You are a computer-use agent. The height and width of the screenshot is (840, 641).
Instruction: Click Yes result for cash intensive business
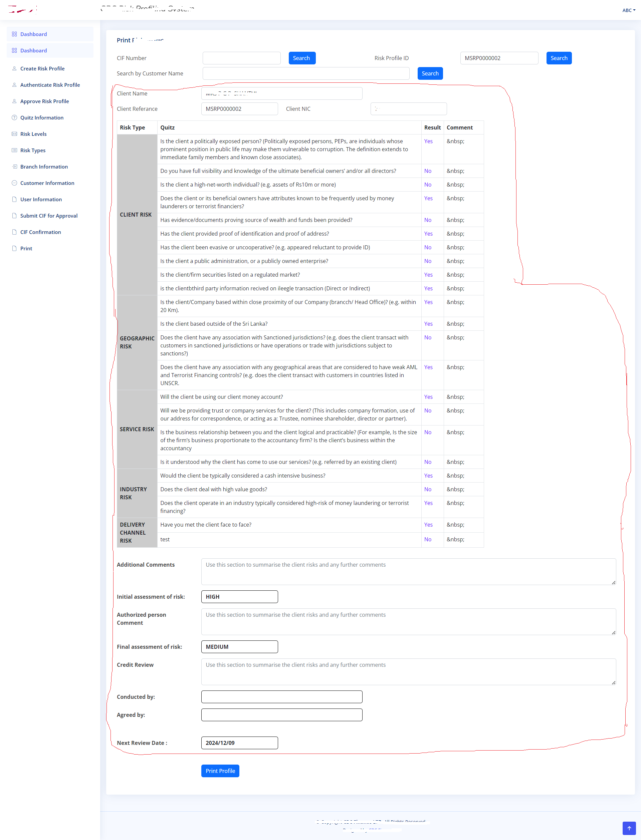tap(428, 476)
